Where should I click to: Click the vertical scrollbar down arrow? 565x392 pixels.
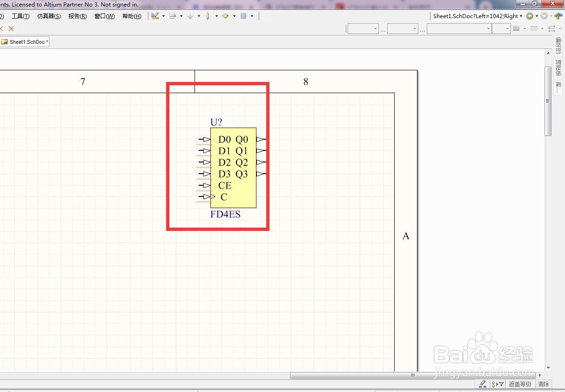pos(548,367)
